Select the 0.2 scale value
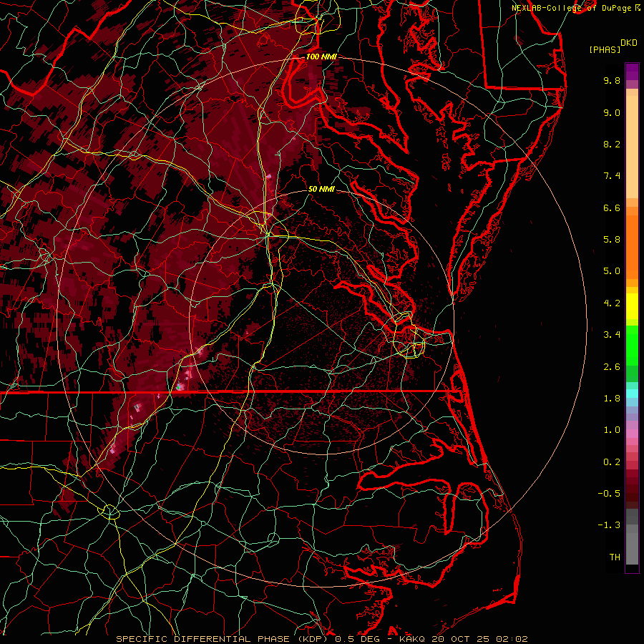644x644 pixels. click(612, 462)
